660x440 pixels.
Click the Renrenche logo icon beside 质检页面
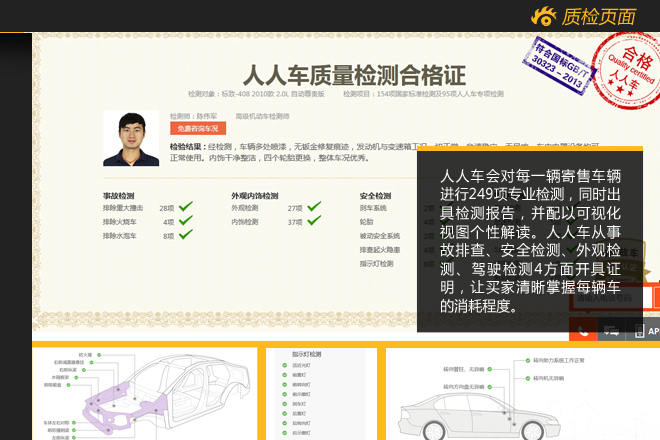click(543, 16)
